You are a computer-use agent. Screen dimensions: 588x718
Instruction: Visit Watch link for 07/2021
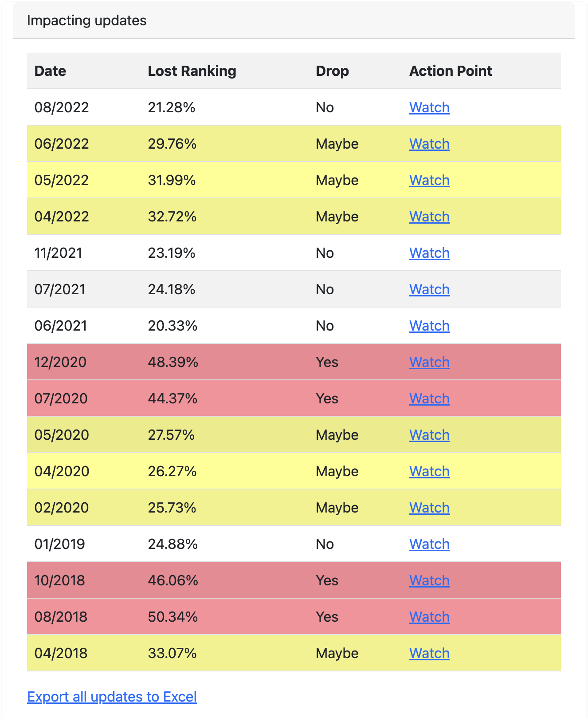(429, 289)
